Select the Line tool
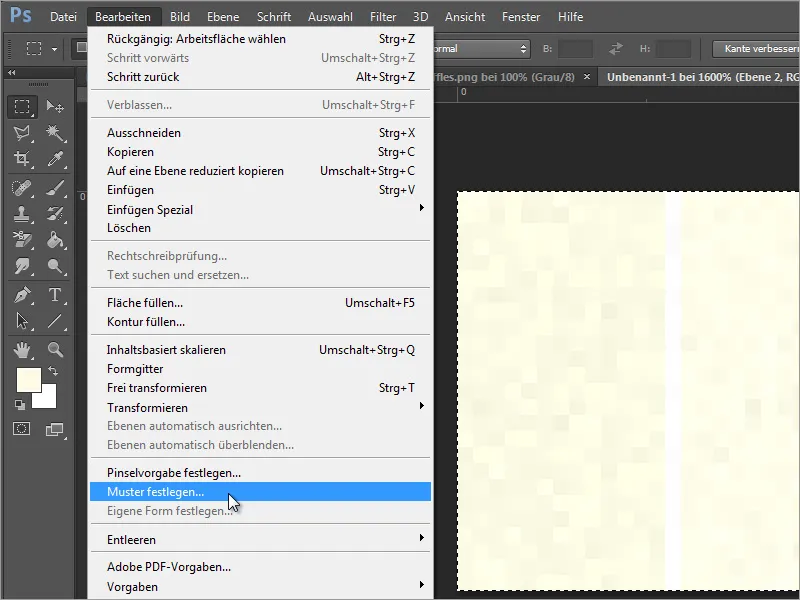Screen dimensions: 800x600 click(x=55, y=321)
